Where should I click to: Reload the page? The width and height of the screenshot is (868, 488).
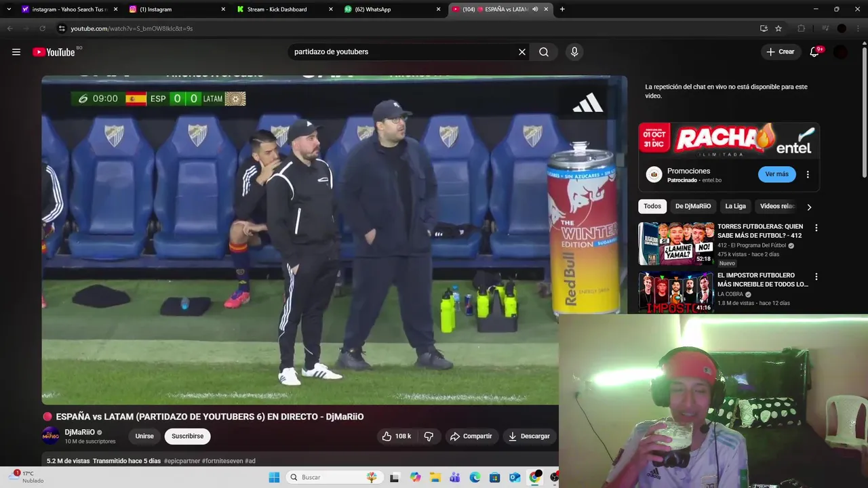tap(43, 28)
